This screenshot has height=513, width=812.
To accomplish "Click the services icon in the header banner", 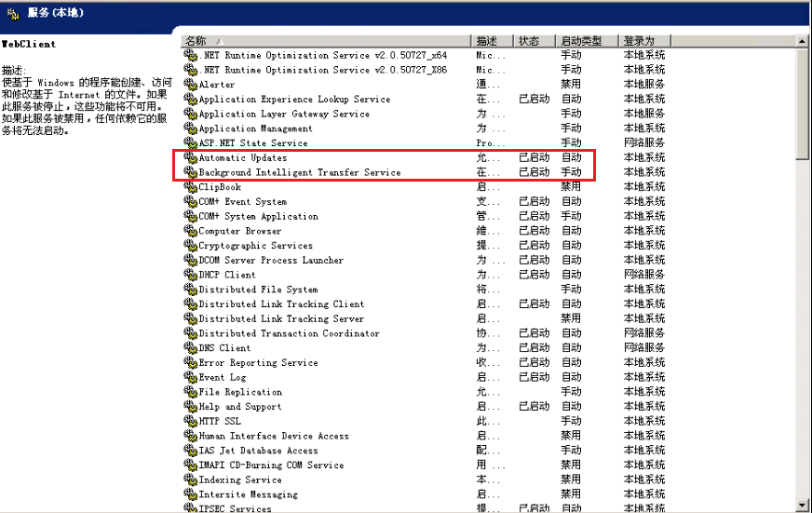I will pos(13,13).
